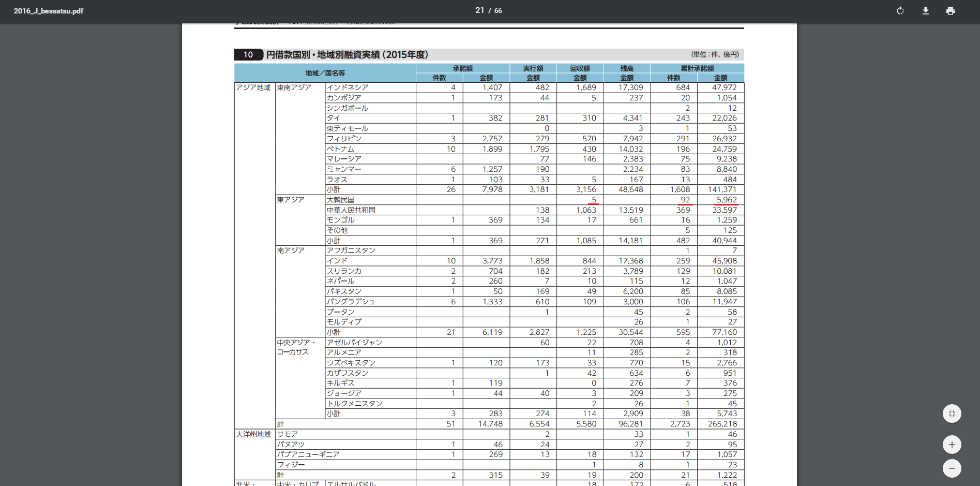This screenshot has height=486, width=980.
Task: Click the black section number 10 box
Action: pyautogui.click(x=248, y=55)
